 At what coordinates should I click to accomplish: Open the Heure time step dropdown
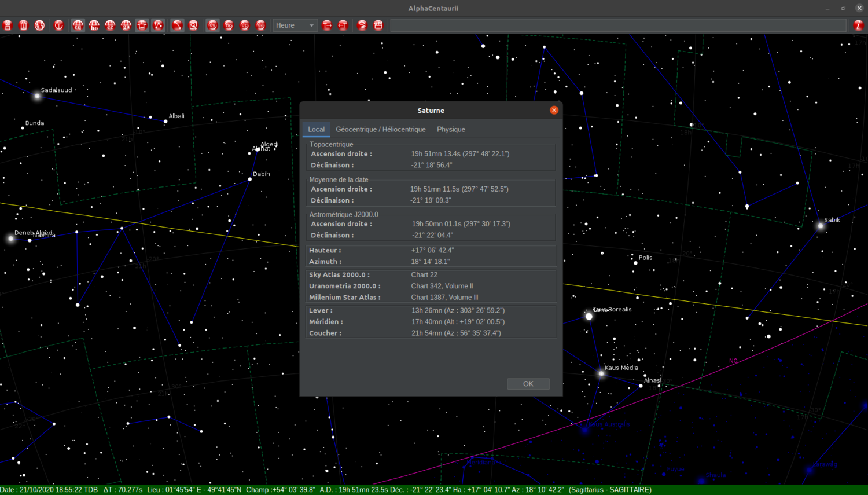pyautogui.click(x=295, y=25)
